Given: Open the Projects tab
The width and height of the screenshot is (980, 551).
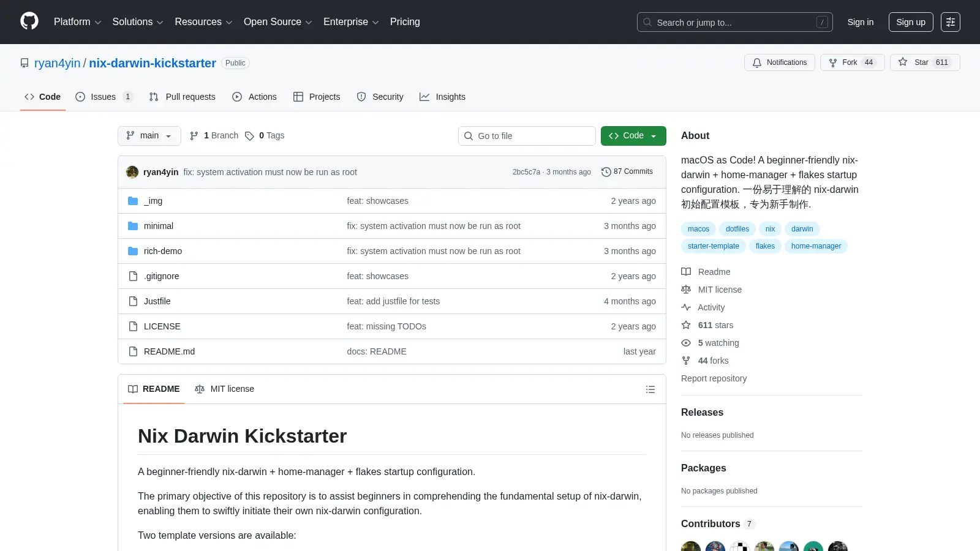Looking at the screenshot, I should tap(317, 97).
